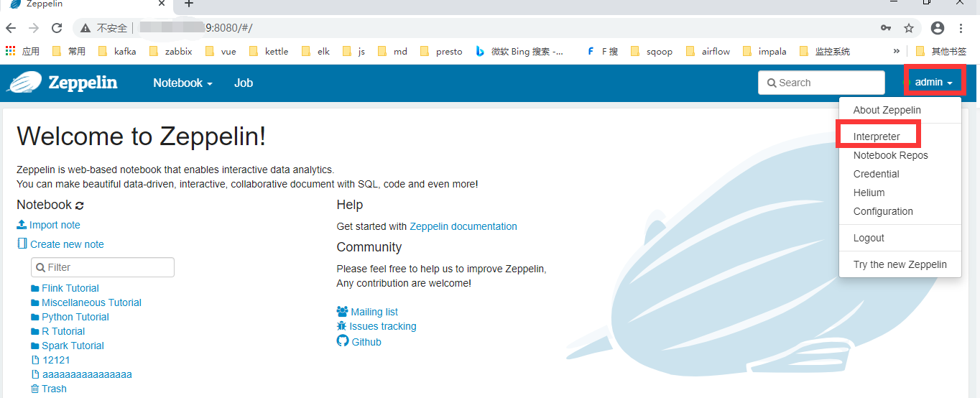Open Notebook Repos entry
This screenshot has width=980, height=398.
coord(891,155)
